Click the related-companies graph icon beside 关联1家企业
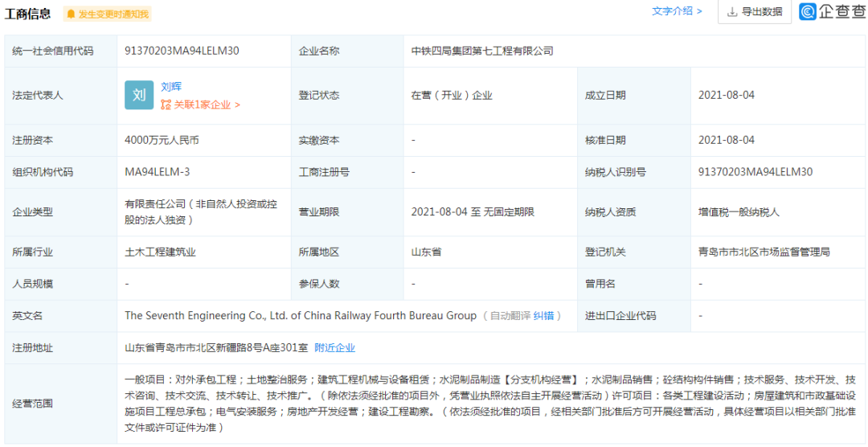 [x=166, y=105]
